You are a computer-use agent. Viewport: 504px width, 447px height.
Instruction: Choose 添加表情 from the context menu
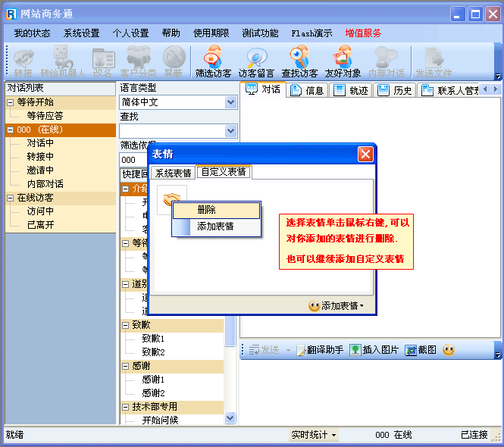click(216, 227)
